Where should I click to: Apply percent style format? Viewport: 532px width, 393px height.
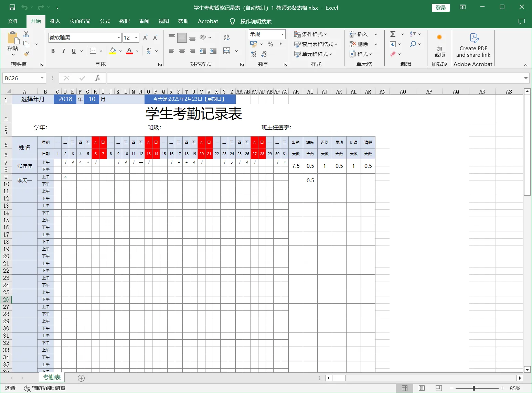(x=270, y=44)
